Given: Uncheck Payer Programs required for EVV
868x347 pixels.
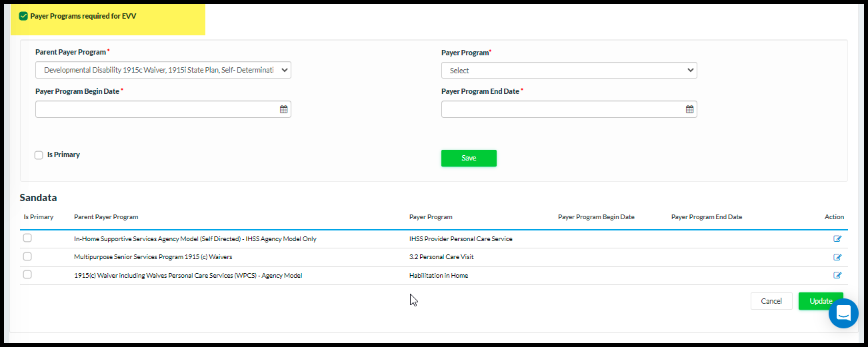Looking at the screenshot, I should click(x=23, y=16).
